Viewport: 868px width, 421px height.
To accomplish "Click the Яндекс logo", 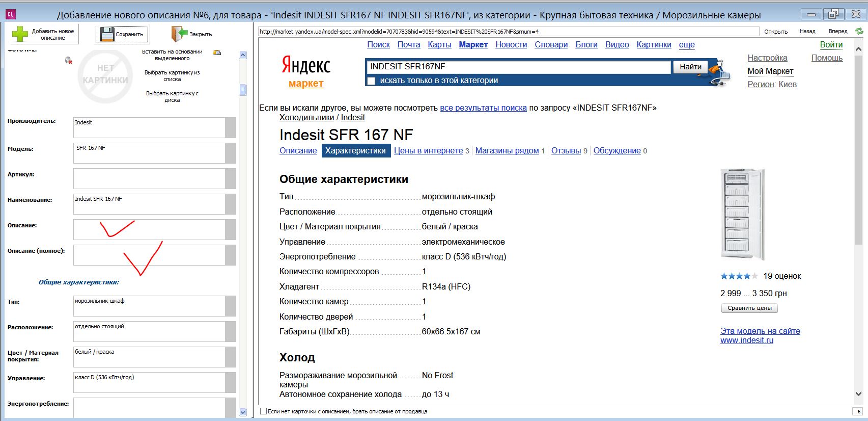I will (x=306, y=65).
